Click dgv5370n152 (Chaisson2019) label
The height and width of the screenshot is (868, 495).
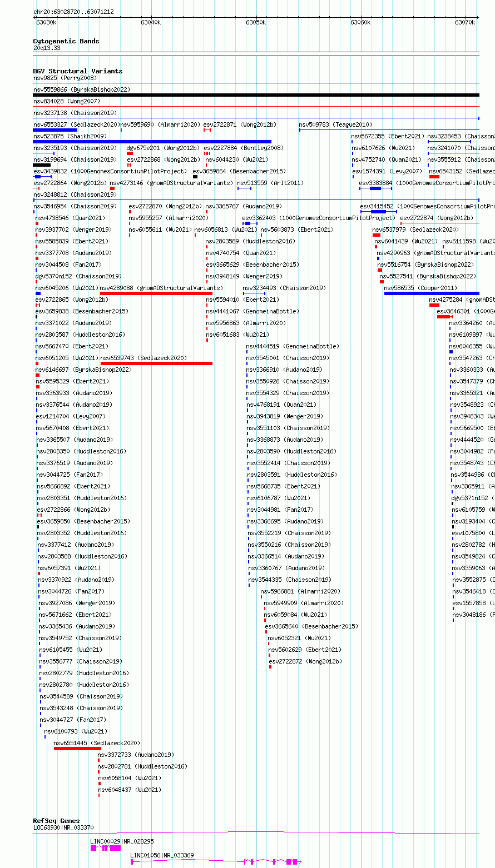(x=78, y=276)
